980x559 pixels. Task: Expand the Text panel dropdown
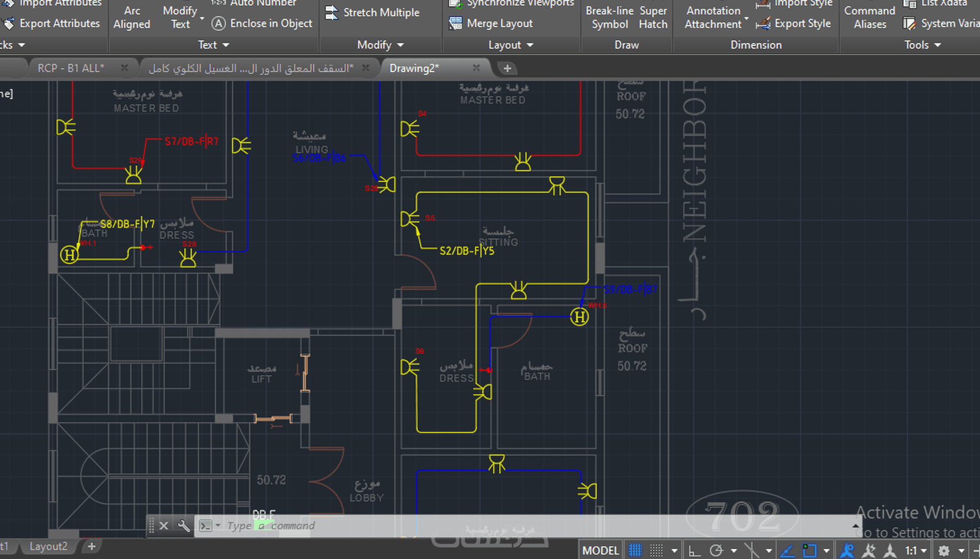click(x=225, y=45)
